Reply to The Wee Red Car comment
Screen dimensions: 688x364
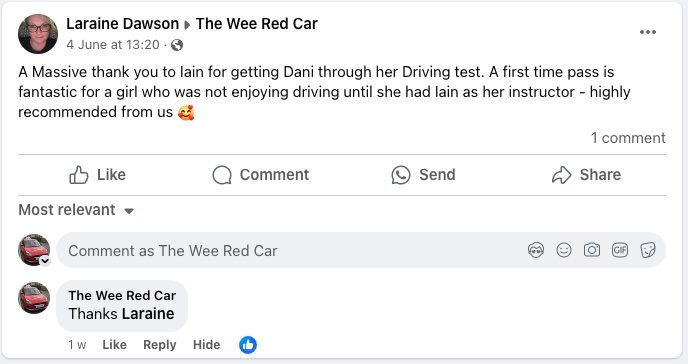(160, 345)
